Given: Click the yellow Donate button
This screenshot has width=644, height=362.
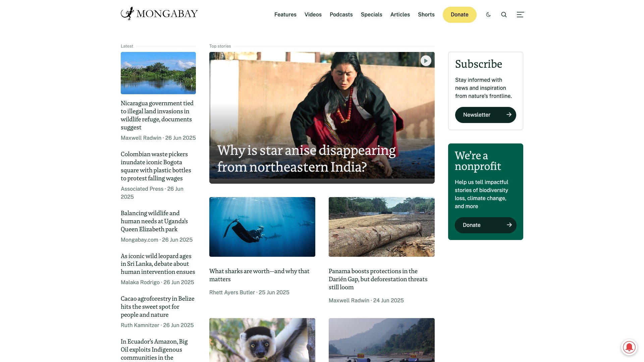Looking at the screenshot, I should [x=460, y=14].
